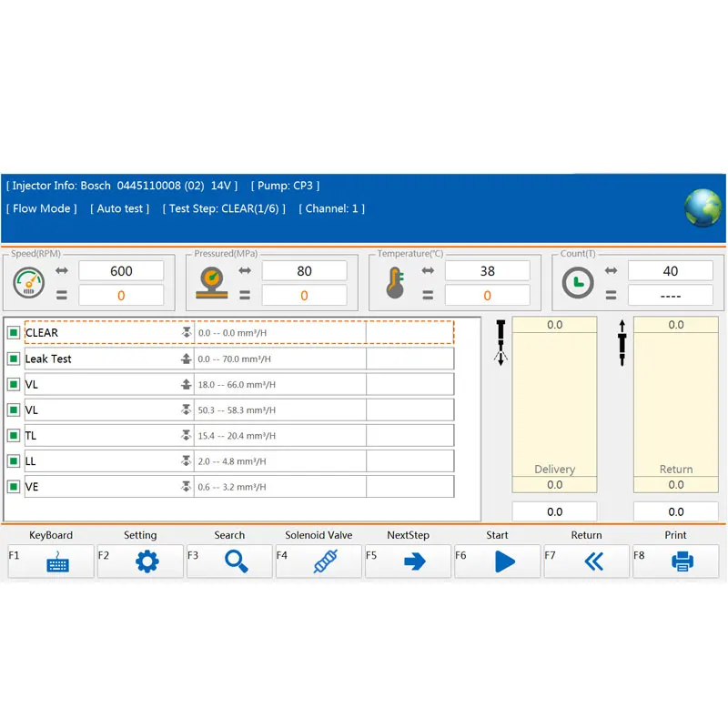Click the Channel: 1 label

tap(331, 208)
